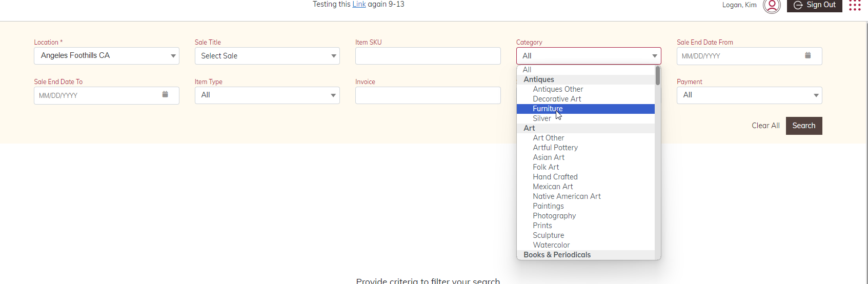The width and height of the screenshot is (868, 284).
Task: Open the Payment dropdown
Action: coord(816,95)
